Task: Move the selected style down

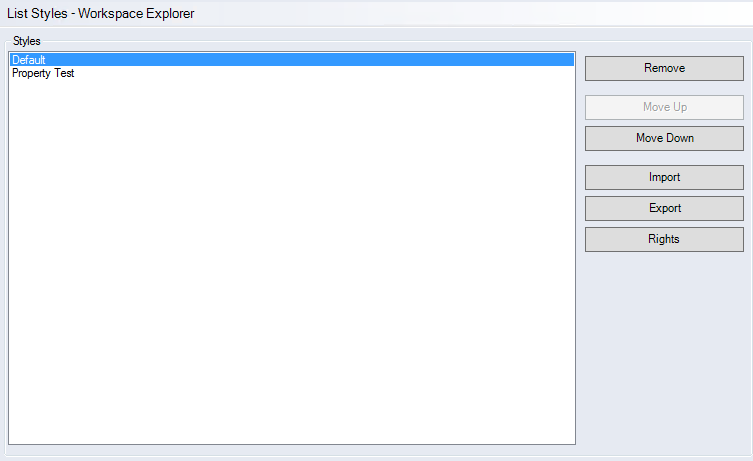Action: pyautogui.click(x=664, y=138)
